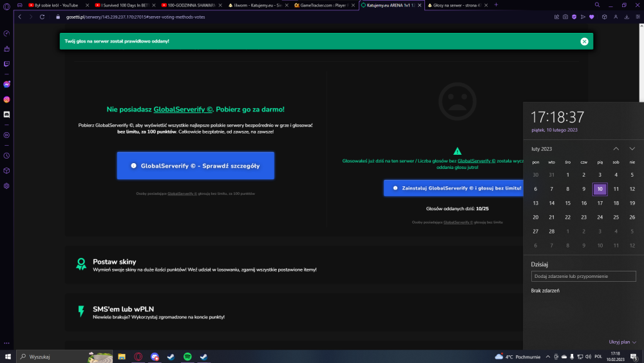Go to next month in calendar
Image resolution: width=644 pixels, height=363 pixels.
click(x=632, y=149)
